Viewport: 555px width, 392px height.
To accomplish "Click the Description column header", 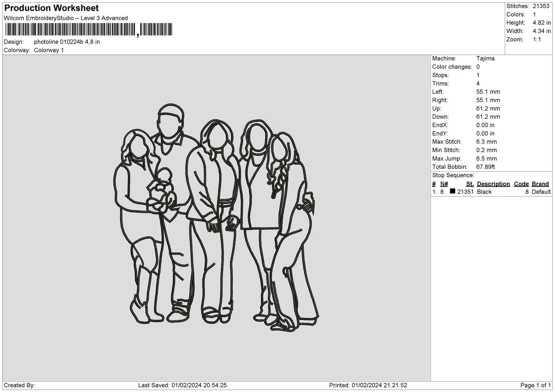I will coord(494,184).
